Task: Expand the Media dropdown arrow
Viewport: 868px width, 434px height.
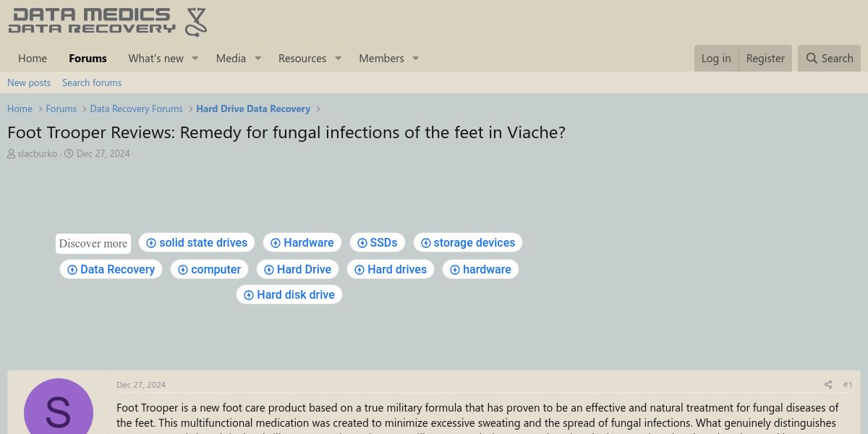Action: [x=257, y=59]
